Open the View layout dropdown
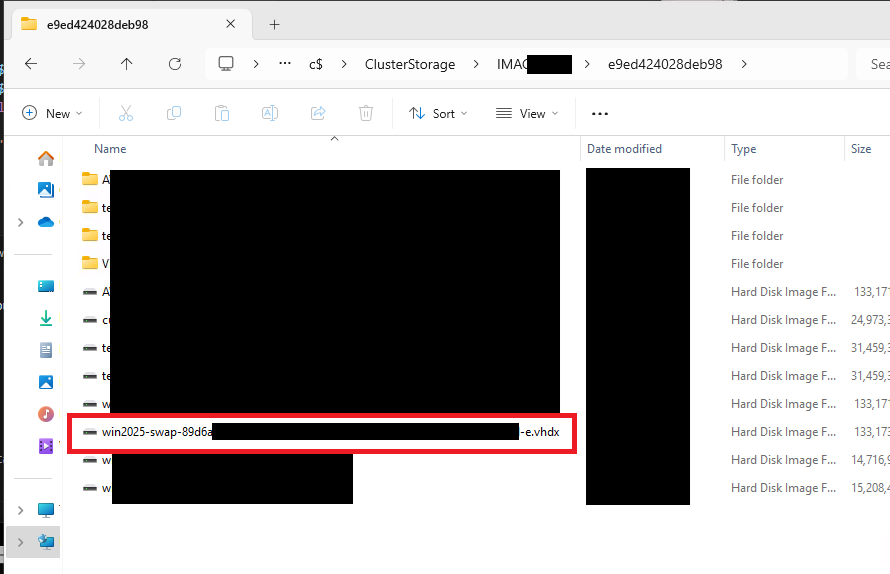 528,113
